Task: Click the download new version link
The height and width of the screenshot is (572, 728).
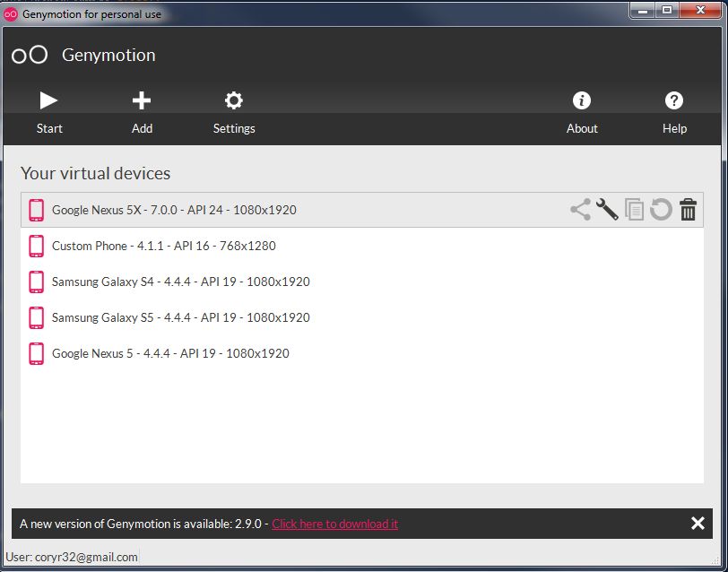Action: tap(334, 524)
